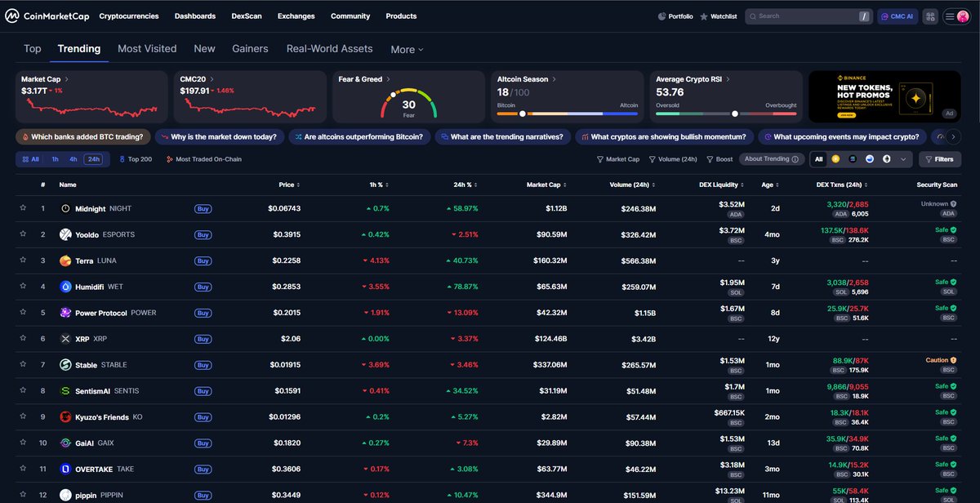Toggle watchlist star for Terra LUNA
Viewport: 980px width, 503px height.
click(24, 260)
